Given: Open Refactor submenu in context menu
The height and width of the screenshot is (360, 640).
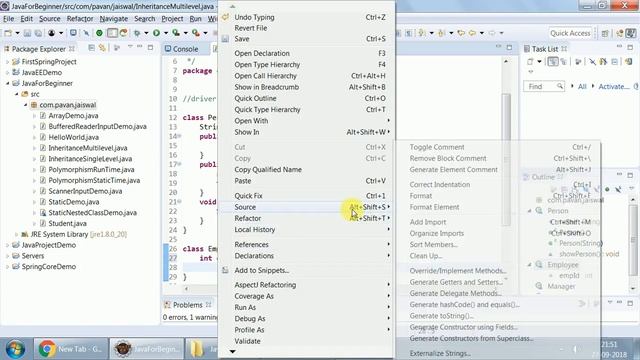Looking at the screenshot, I should [x=306, y=218].
